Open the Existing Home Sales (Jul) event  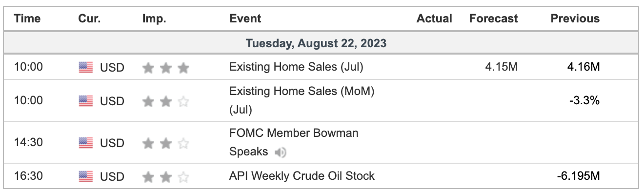[x=296, y=67]
